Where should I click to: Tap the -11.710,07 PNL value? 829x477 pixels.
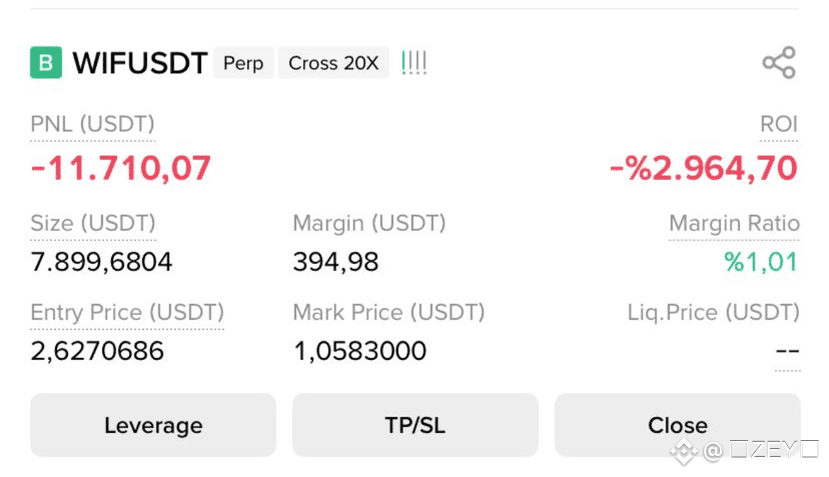point(121,168)
